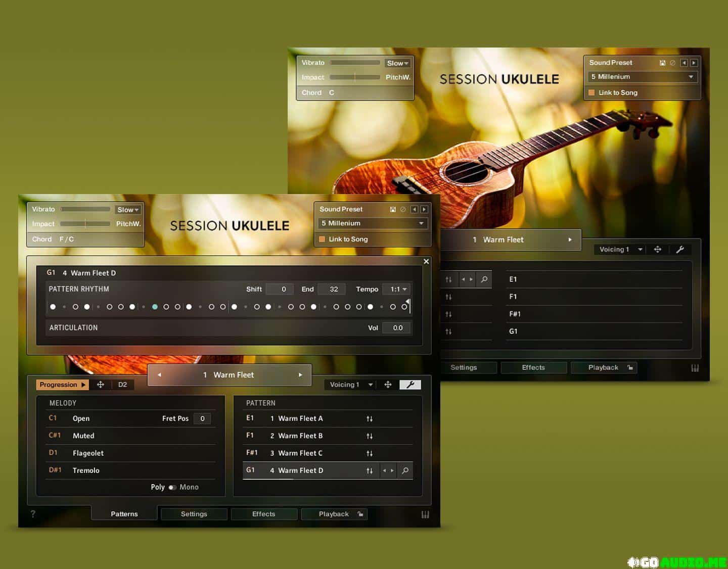Switch to Effects tab in back window

coord(533,367)
